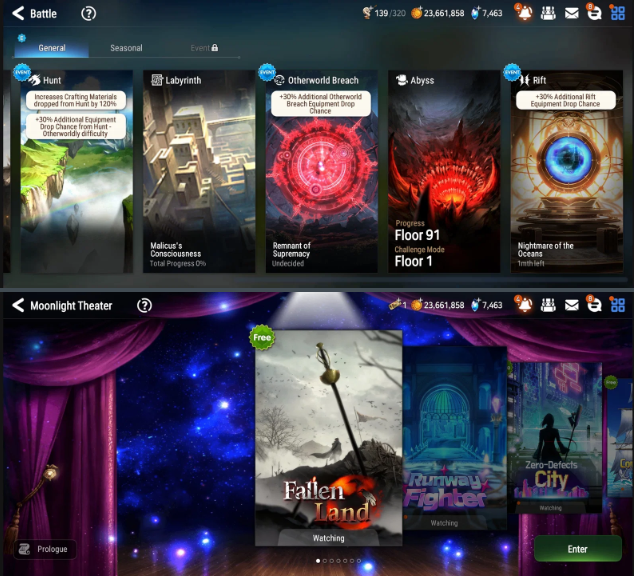Image resolution: width=634 pixels, height=576 pixels.
Task: Click Rift +30% equipment drop label
Action: [566, 100]
